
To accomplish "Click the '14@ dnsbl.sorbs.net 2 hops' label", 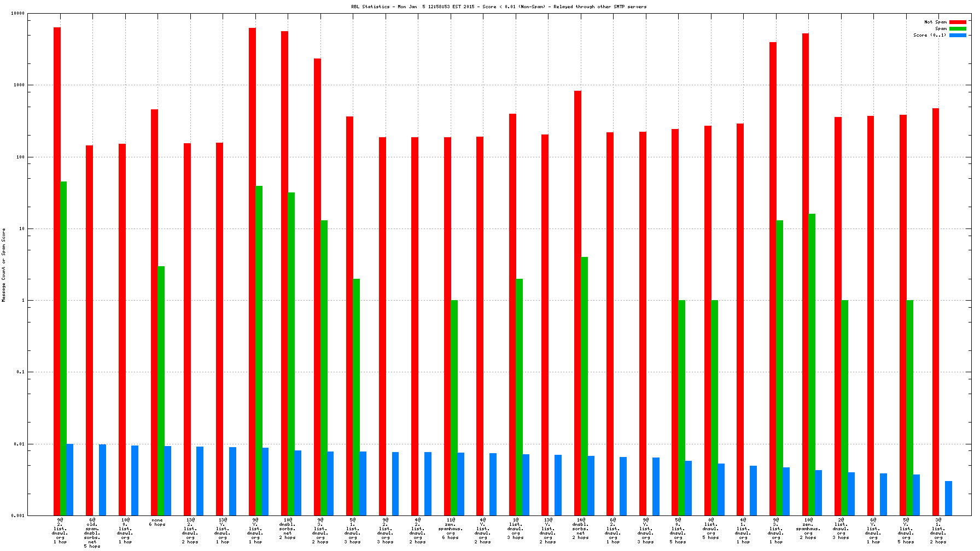I will click(580, 529).
